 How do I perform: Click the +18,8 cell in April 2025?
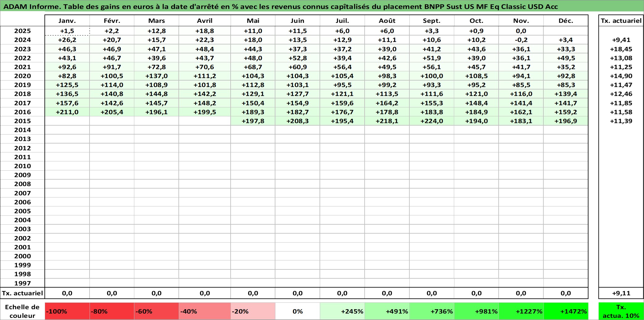point(205,31)
